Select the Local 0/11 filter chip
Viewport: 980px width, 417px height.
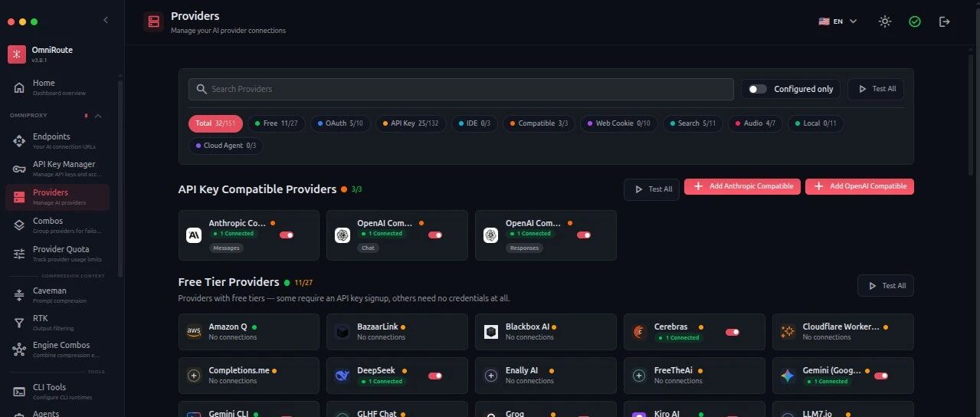click(x=815, y=123)
